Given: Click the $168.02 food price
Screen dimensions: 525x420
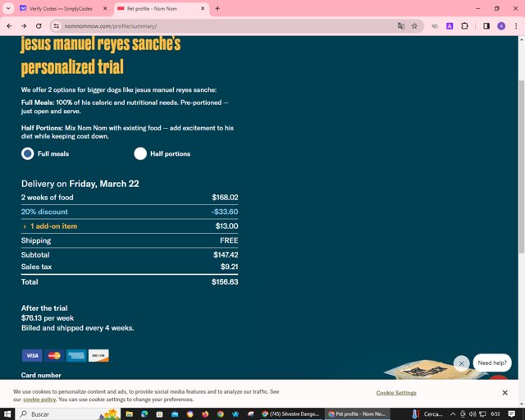Looking at the screenshot, I should pos(225,197).
